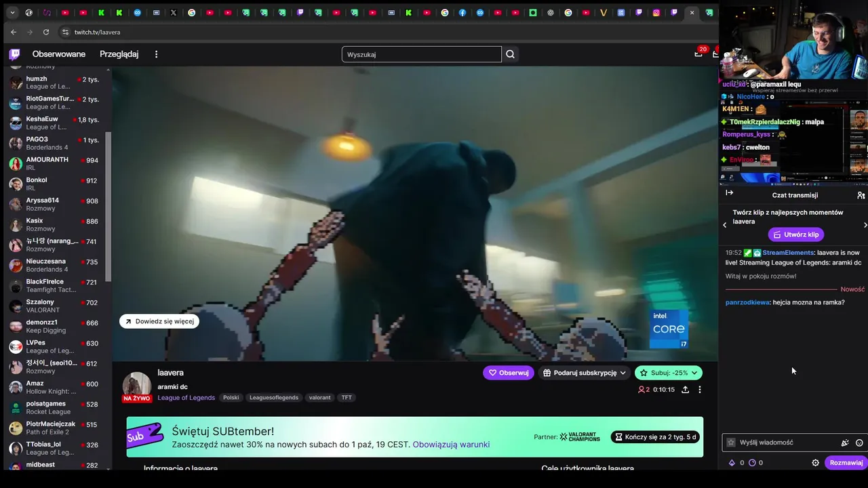The width and height of the screenshot is (868, 488).
Task: Open the Obowiązują warunki link
Action: (451, 445)
